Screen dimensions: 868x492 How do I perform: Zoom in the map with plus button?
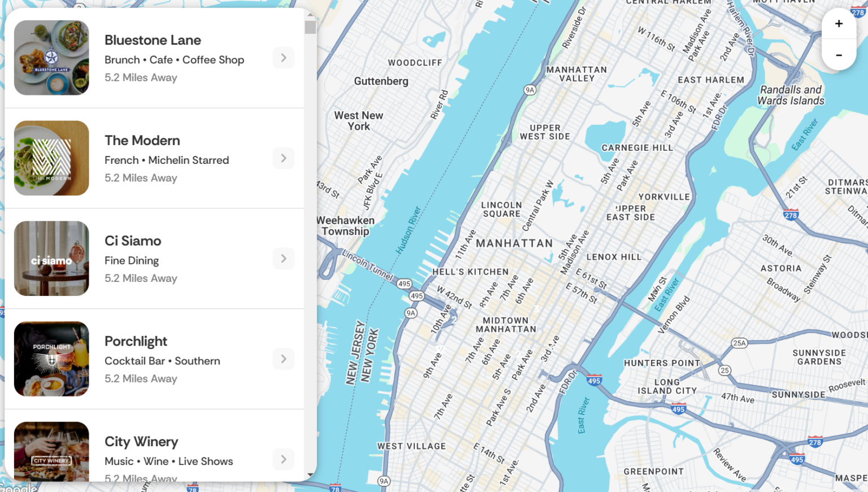coord(839,24)
